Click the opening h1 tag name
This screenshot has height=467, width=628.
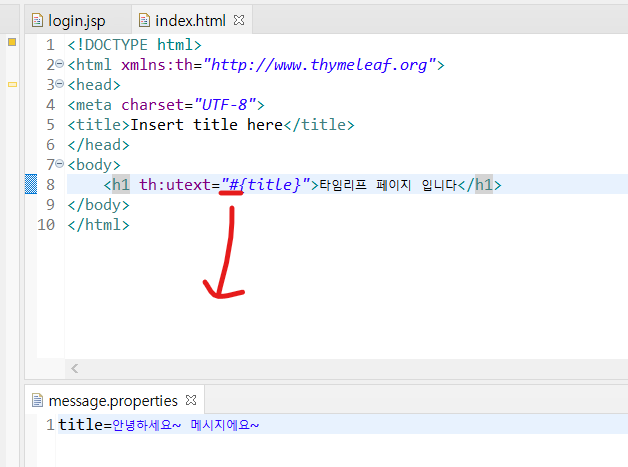pyautogui.click(x=121, y=185)
